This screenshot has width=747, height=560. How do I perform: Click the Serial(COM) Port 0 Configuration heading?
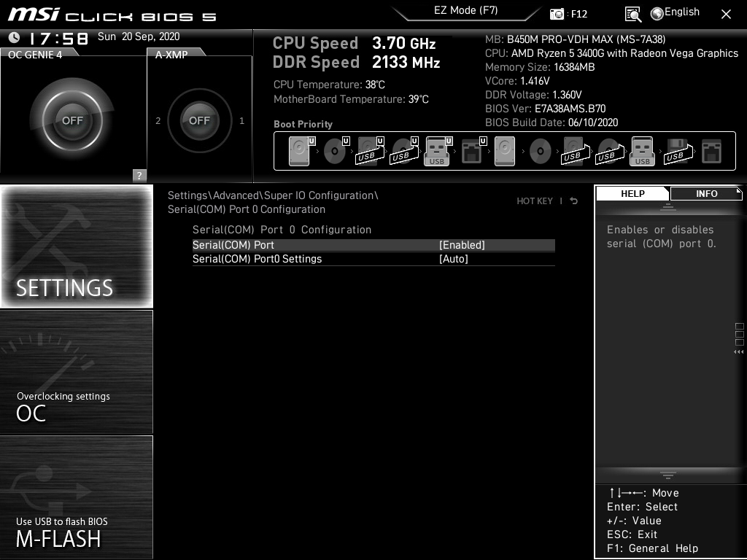coord(282,230)
